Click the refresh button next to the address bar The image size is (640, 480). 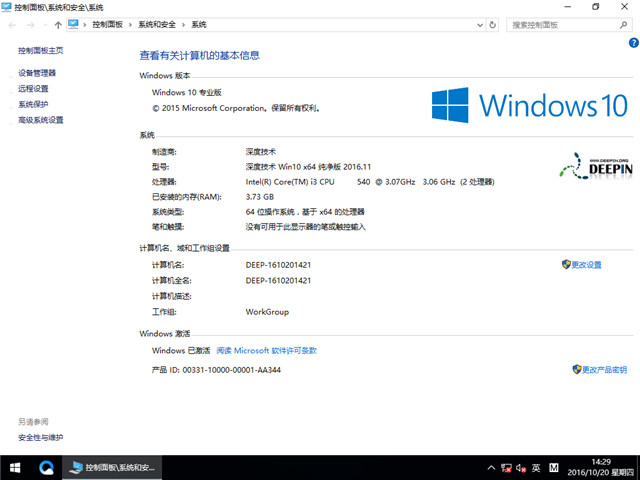point(494,24)
